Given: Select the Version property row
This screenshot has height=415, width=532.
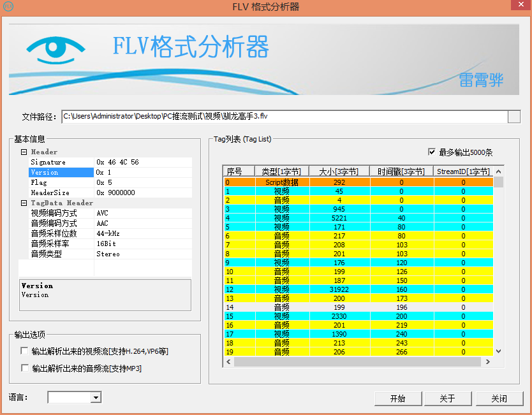Looking at the screenshot, I should coord(110,172).
